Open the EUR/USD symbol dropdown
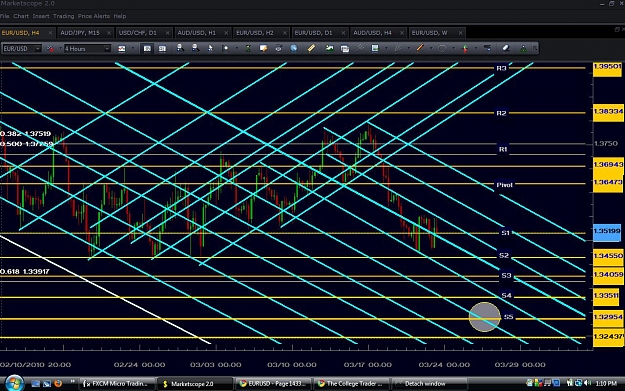Viewport: 625px width, 391px height. tap(22, 49)
